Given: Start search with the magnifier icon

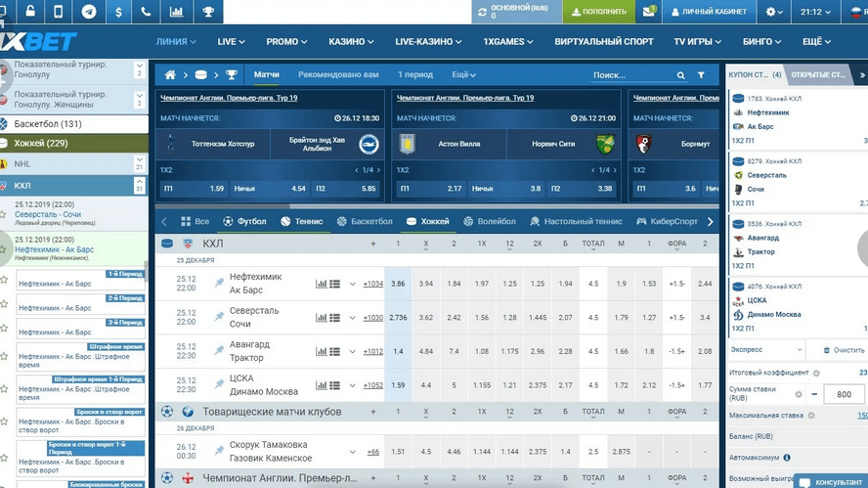Looking at the screenshot, I should tap(681, 75).
